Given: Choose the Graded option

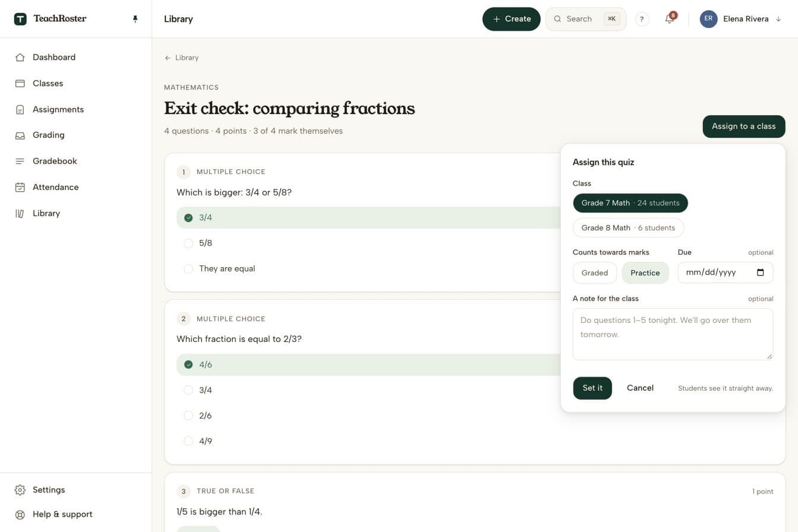Looking at the screenshot, I should tap(595, 273).
